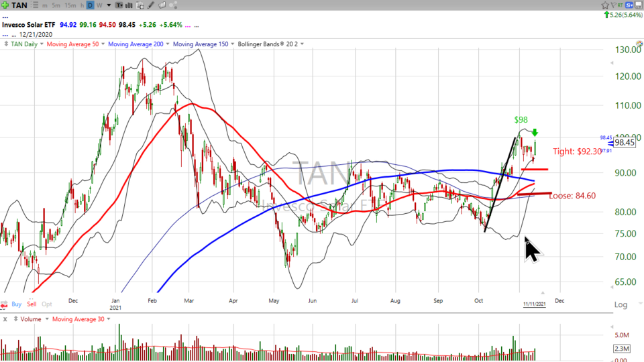Viewport: 644px width, 362px height.
Task: Click the high price value 99.16
Action: coord(87,25)
